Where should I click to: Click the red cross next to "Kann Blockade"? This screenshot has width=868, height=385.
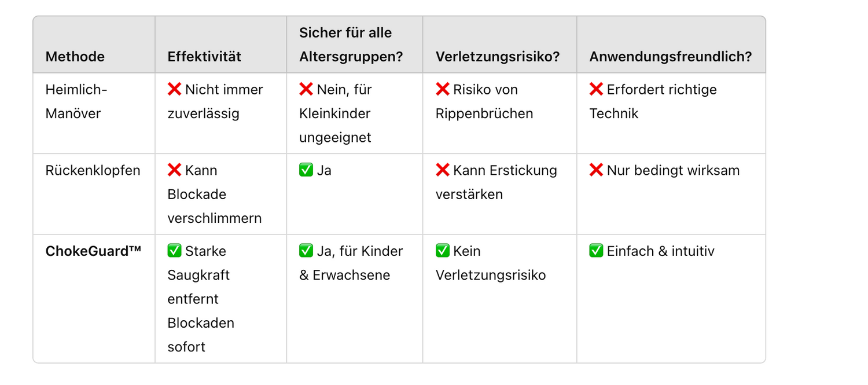tap(174, 170)
